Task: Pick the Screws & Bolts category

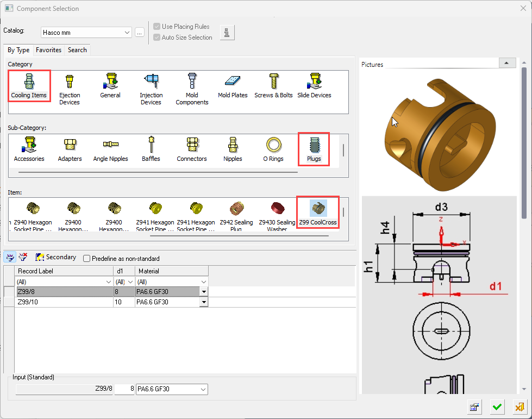Action: coord(273,87)
